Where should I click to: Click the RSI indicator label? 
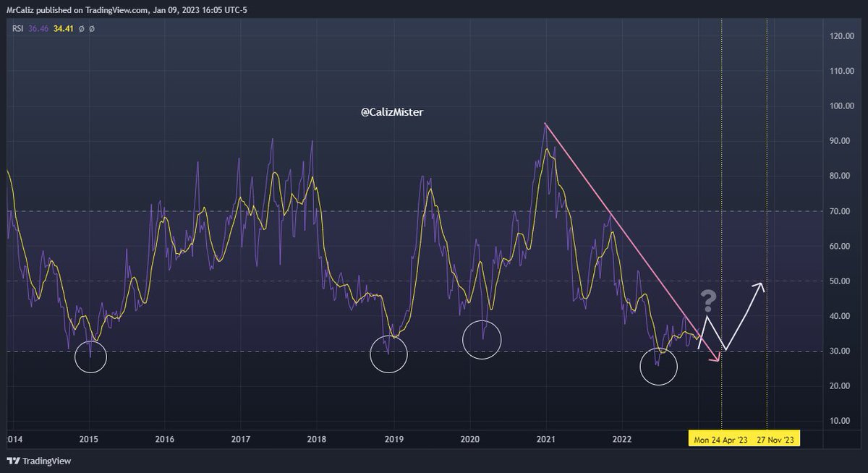point(16,28)
